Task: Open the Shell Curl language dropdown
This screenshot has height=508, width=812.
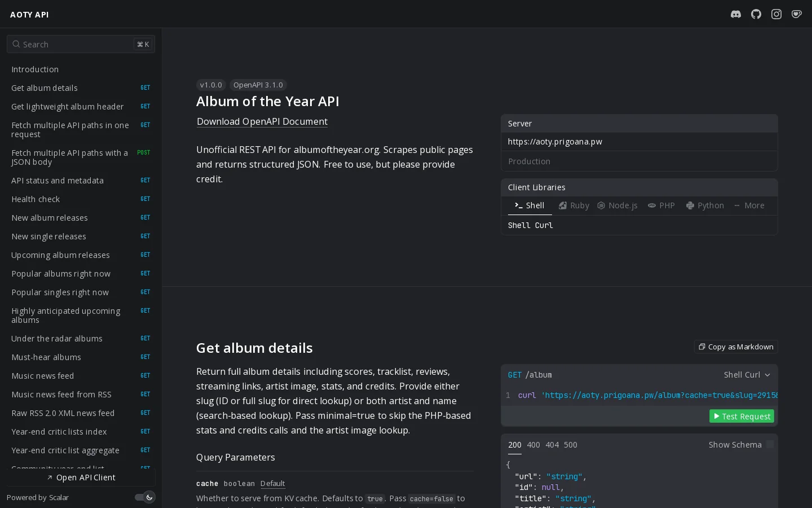Action: [x=747, y=375]
